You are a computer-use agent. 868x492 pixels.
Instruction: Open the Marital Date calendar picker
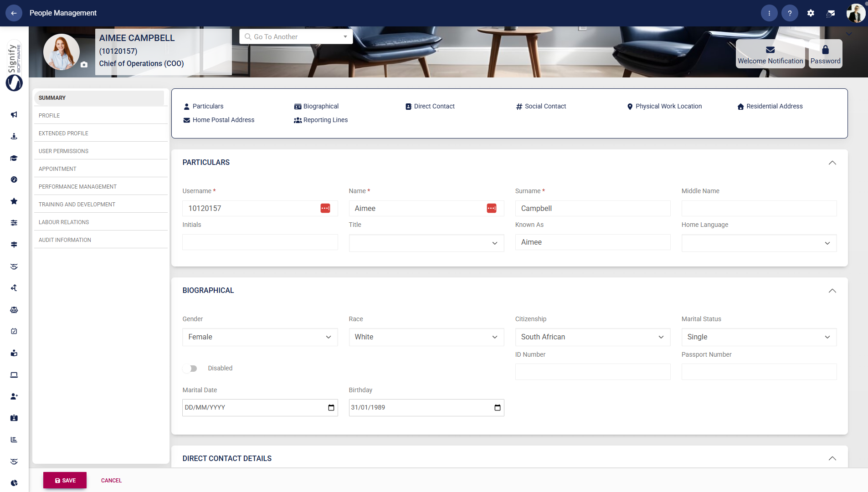[331, 407]
